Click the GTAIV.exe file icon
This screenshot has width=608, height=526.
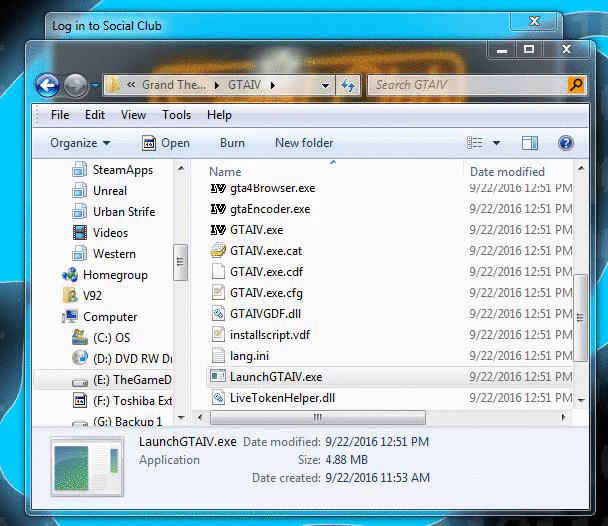218,230
